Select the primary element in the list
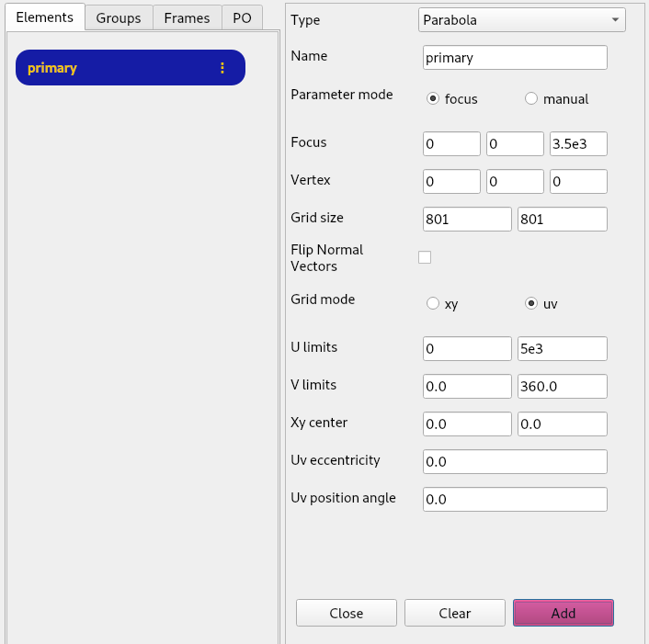This screenshot has height=644, width=649. click(x=110, y=68)
